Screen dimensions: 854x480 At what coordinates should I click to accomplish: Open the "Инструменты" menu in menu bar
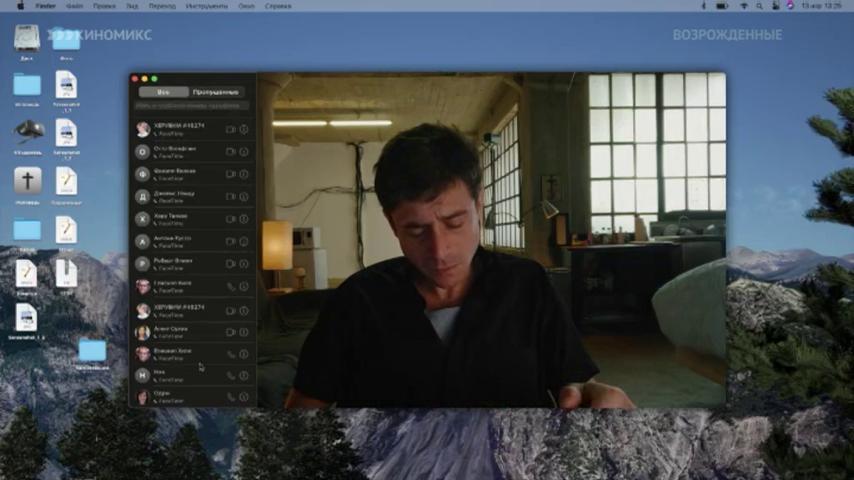coord(206,6)
